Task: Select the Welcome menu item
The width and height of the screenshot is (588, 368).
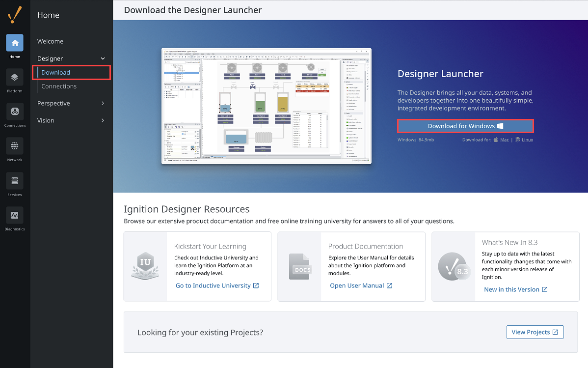Action: (50, 41)
